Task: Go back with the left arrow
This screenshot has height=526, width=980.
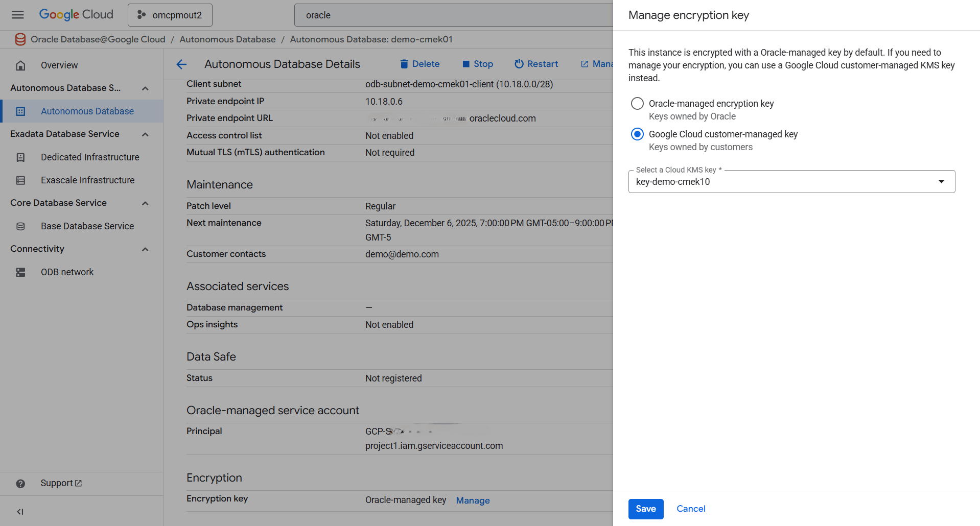Action: 181,64
